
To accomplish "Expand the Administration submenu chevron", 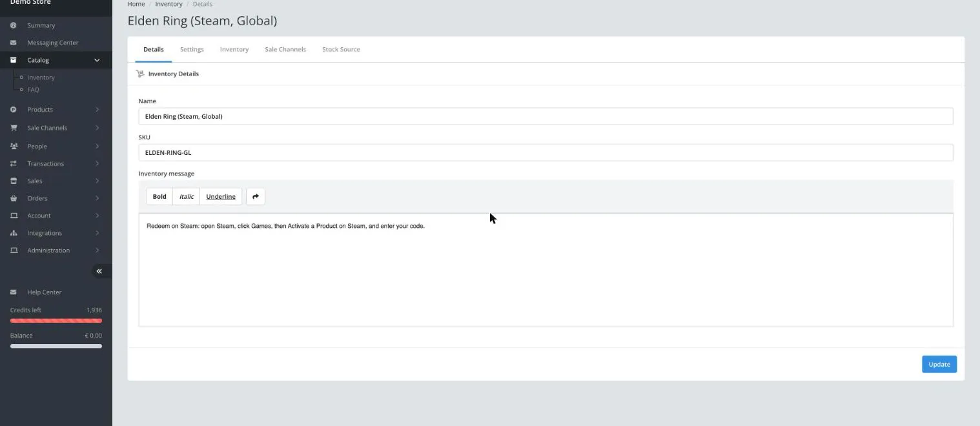I will coord(97,250).
